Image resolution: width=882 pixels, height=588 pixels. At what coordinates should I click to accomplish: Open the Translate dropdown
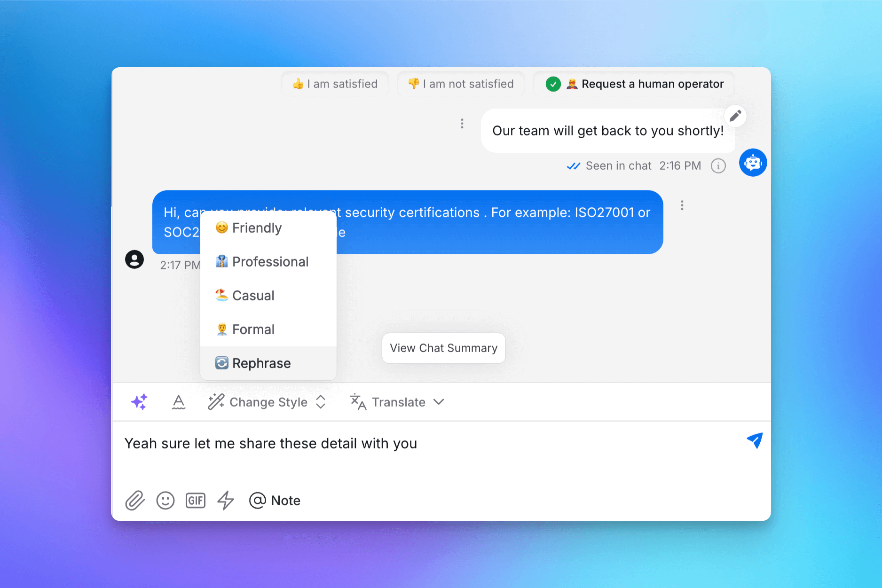(x=397, y=402)
